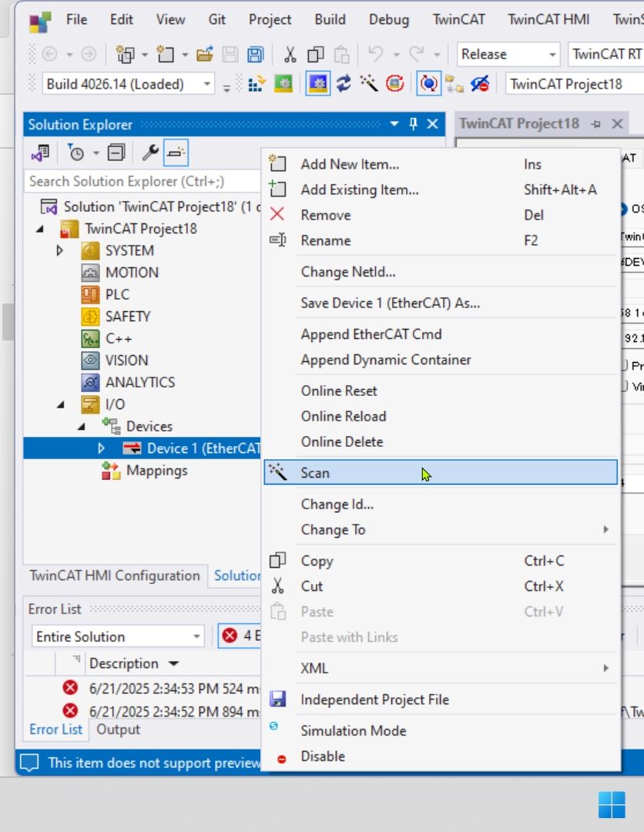
Task: Choose Append EtherCAT Cmd menu entry
Action: pyautogui.click(x=441, y=334)
